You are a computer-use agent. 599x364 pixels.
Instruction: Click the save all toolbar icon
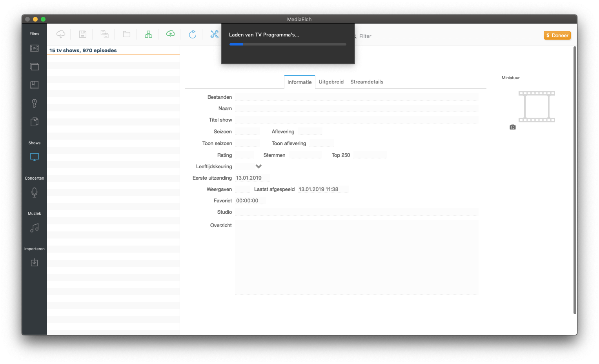(x=104, y=34)
